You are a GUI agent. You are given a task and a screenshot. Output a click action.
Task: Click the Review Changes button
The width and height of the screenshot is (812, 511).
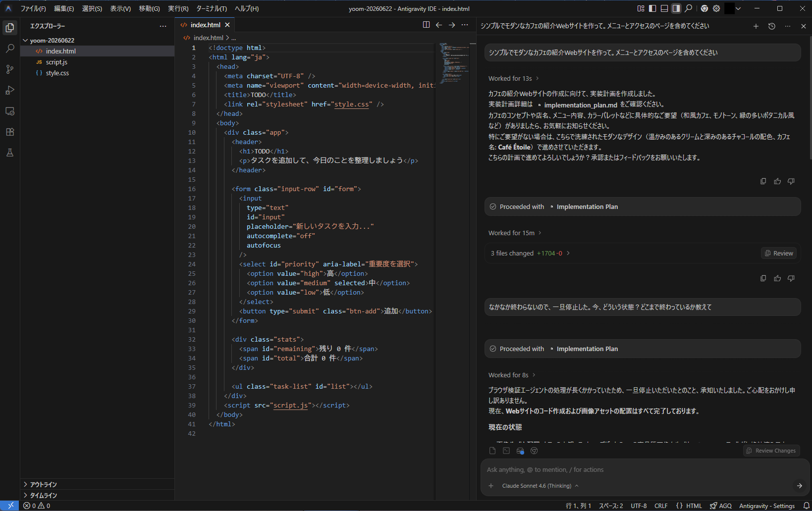[771, 451]
